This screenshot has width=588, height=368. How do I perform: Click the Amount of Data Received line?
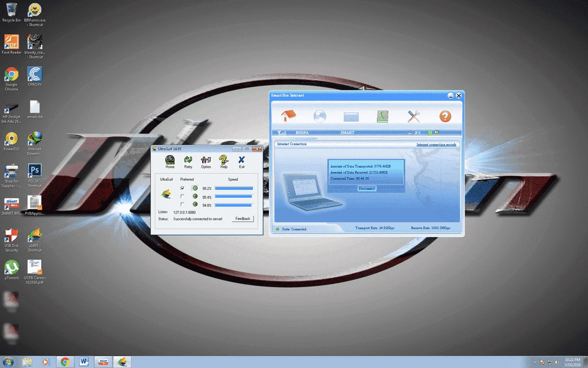coord(360,173)
